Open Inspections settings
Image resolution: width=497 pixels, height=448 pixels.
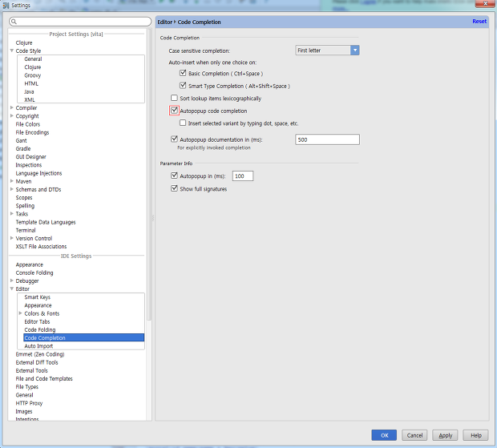point(29,165)
